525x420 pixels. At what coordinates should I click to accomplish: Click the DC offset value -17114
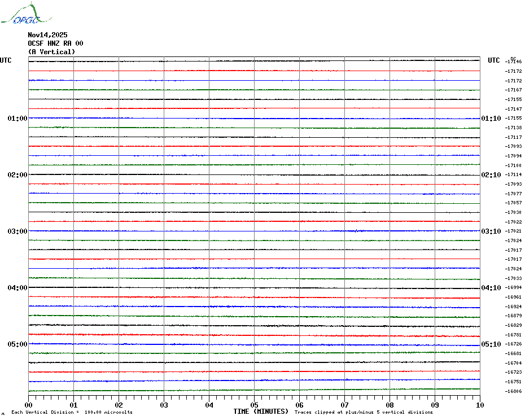coord(513,174)
